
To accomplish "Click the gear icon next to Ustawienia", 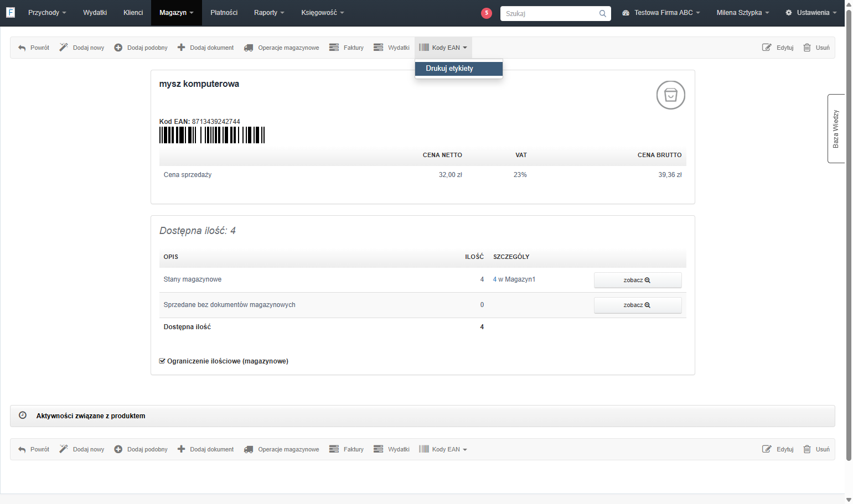I will [789, 13].
